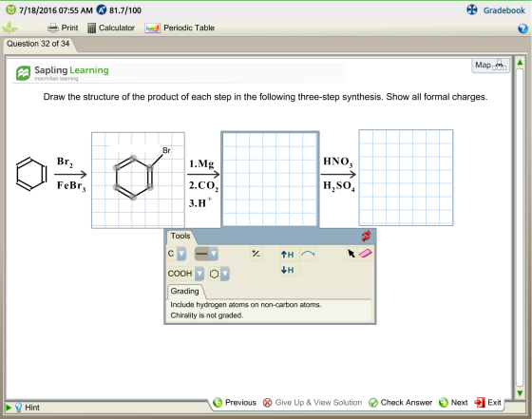532x419 pixels.
Task: Open the Calculator tool
Action: tap(111, 28)
